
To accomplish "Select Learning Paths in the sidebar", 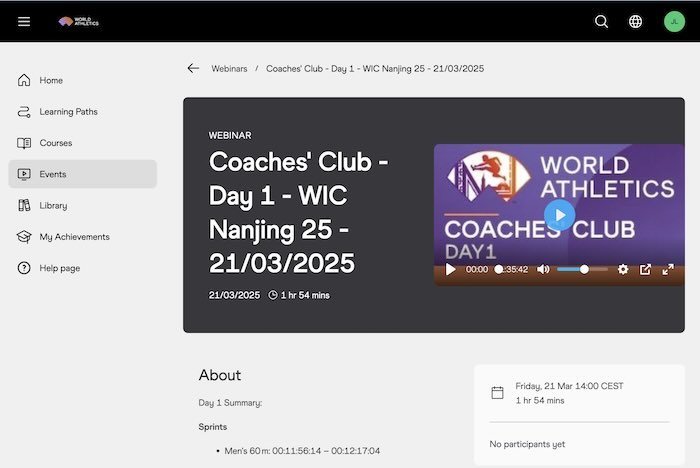I will click(83, 112).
